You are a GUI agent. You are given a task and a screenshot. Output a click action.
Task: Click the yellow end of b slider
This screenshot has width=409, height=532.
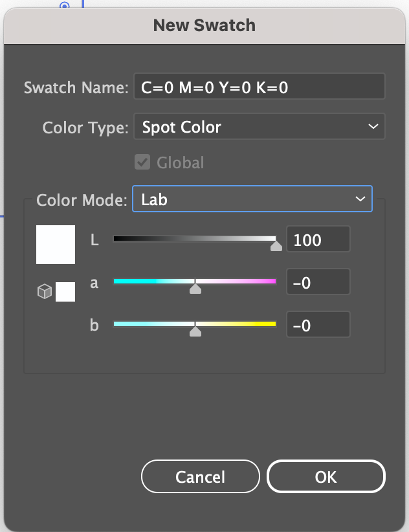[x=272, y=324]
